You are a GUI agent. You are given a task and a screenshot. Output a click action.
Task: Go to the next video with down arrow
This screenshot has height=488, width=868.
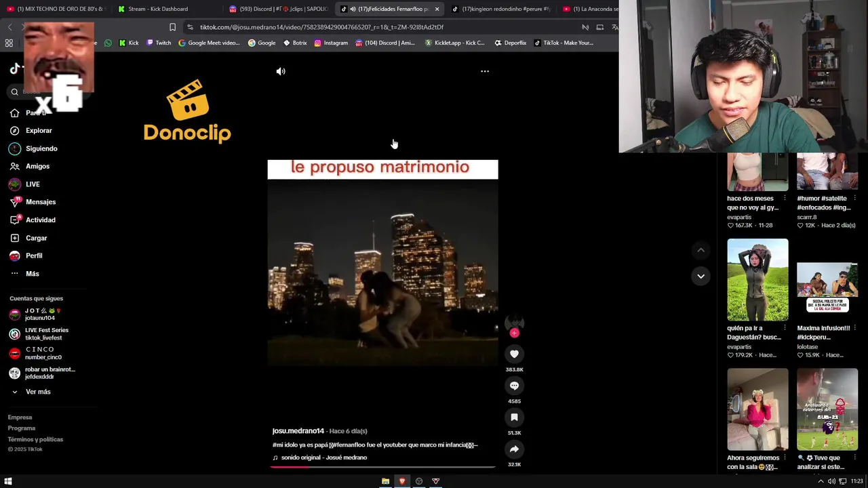701,276
